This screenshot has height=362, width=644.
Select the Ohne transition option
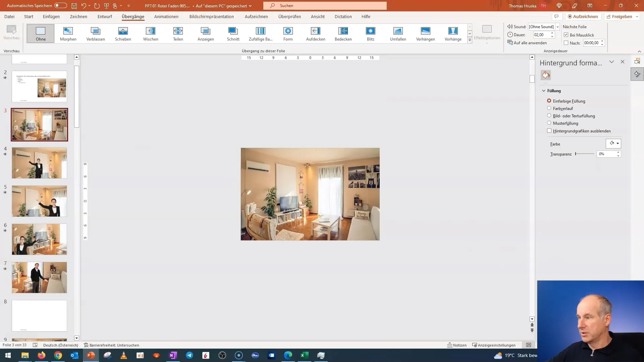tap(41, 34)
